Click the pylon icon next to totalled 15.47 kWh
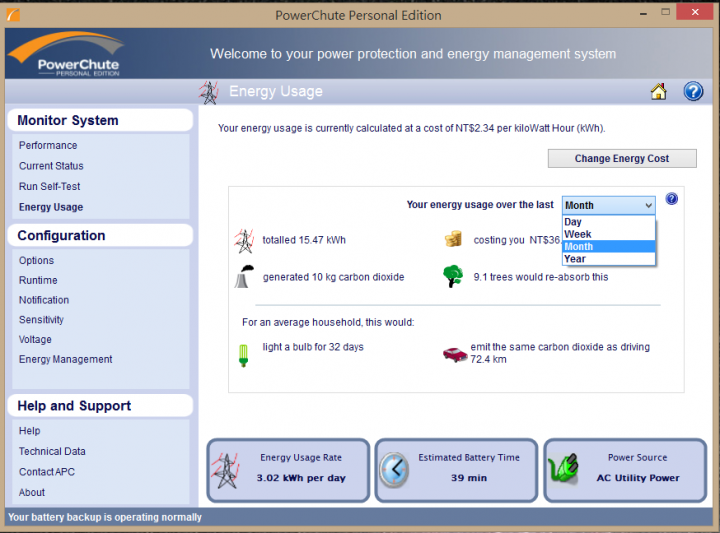Image resolution: width=720 pixels, height=533 pixels. click(x=245, y=241)
